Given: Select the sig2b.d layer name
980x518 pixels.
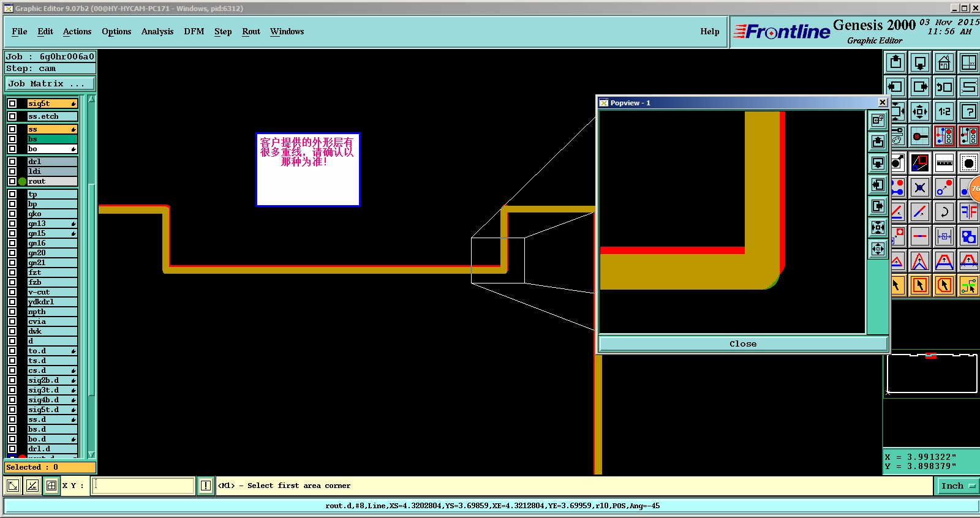Looking at the screenshot, I should click(x=52, y=380).
